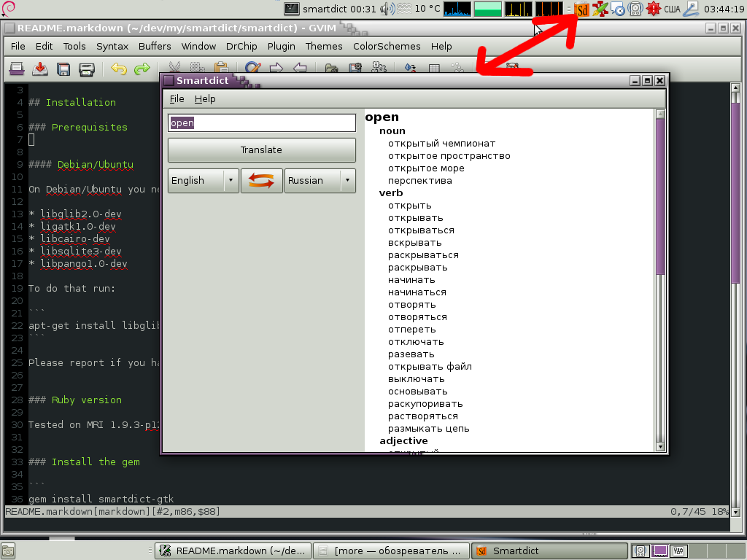747x560 pixels.
Task: Click the gem install smartdict-gtk line in GVIM
Action: [101, 499]
